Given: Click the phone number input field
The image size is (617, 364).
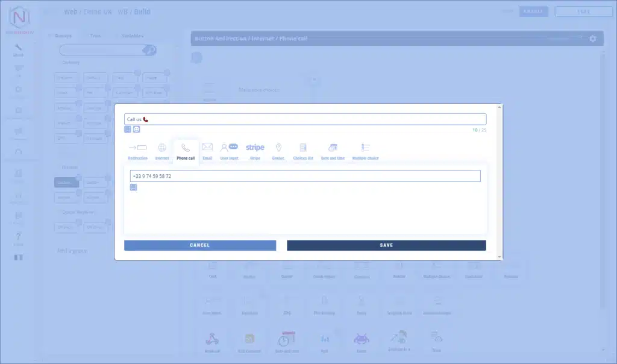Looking at the screenshot, I should click(305, 176).
